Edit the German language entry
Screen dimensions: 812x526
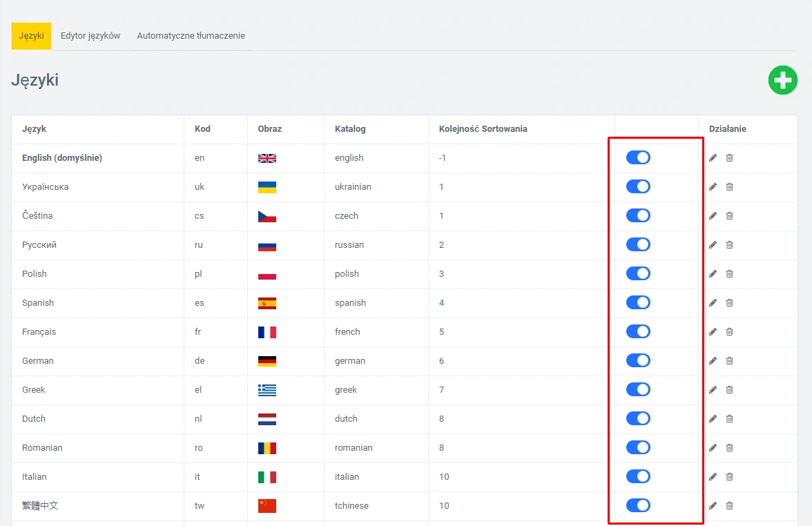[x=713, y=361]
